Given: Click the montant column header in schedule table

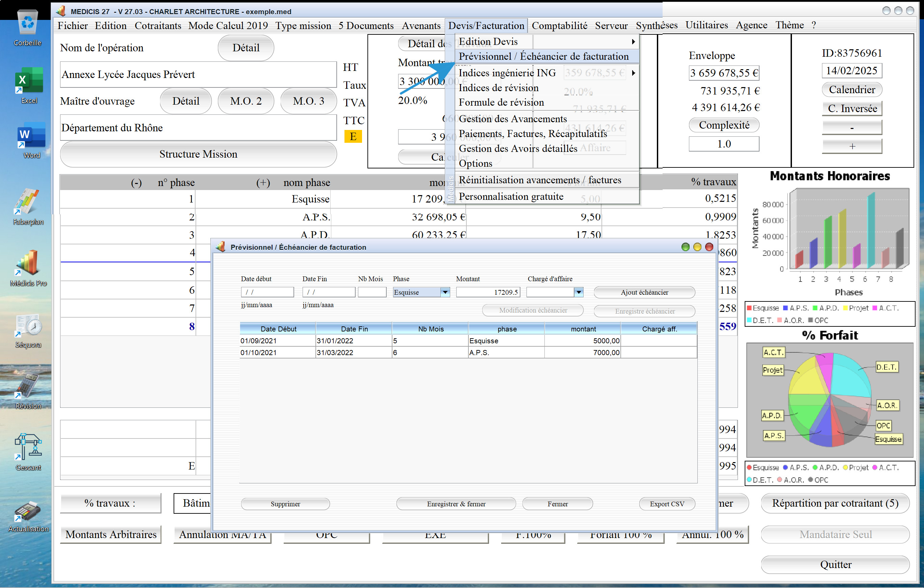Looking at the screenshot, I should coord(583,329).
